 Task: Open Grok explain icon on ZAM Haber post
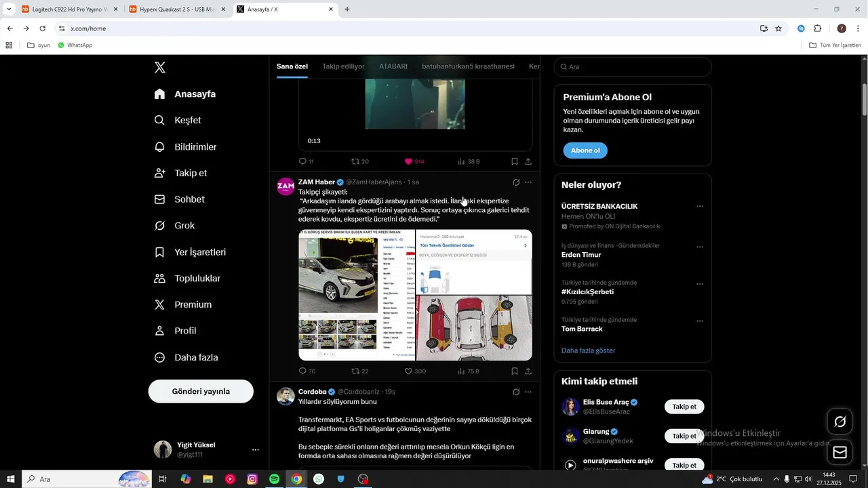pyautogui.click(x=516, y=182)
